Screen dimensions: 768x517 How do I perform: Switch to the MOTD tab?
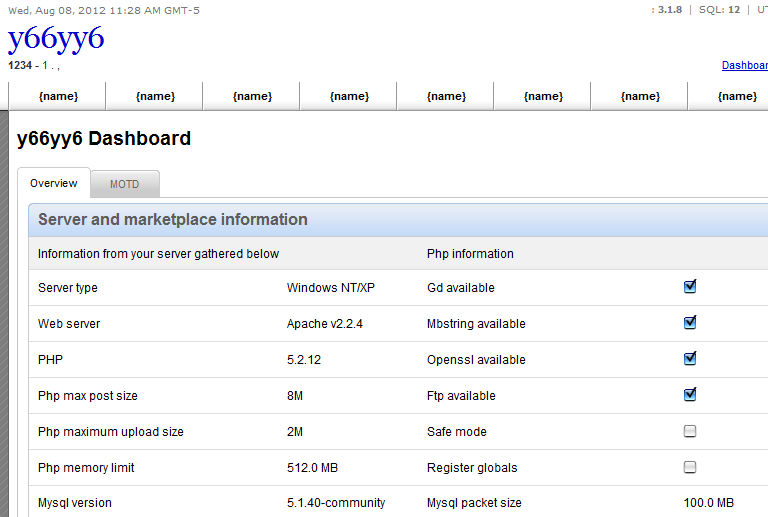(x=125, y=184)
